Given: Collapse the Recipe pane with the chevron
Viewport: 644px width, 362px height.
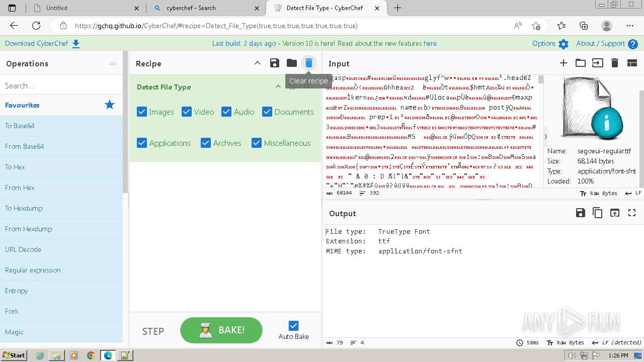Looking at the screenshot, I should [x=257, y=63].
